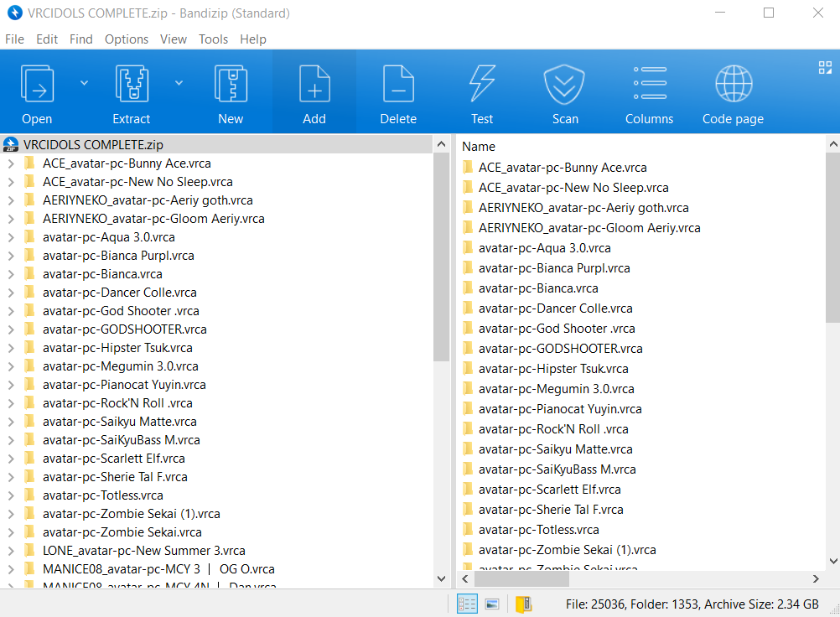Expand avatar-pc-GODSHOOTER.vrca tree node
840x617 pixels.
pos(11,330)
